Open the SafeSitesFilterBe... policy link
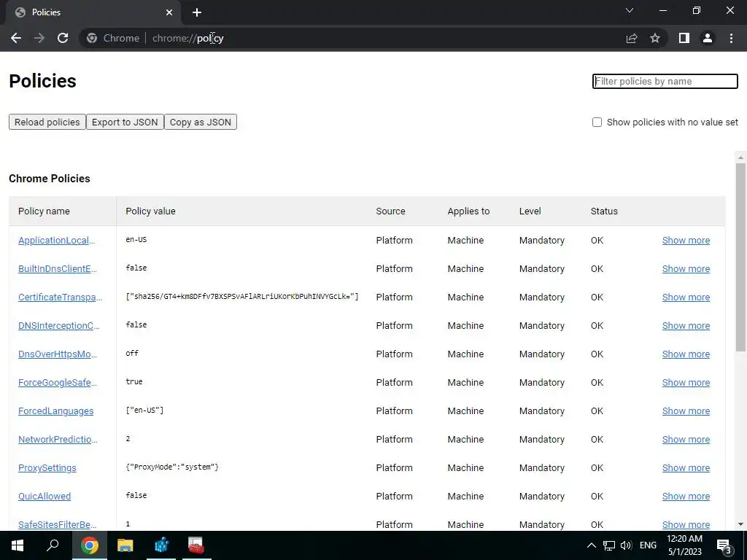 click(57, 524)
